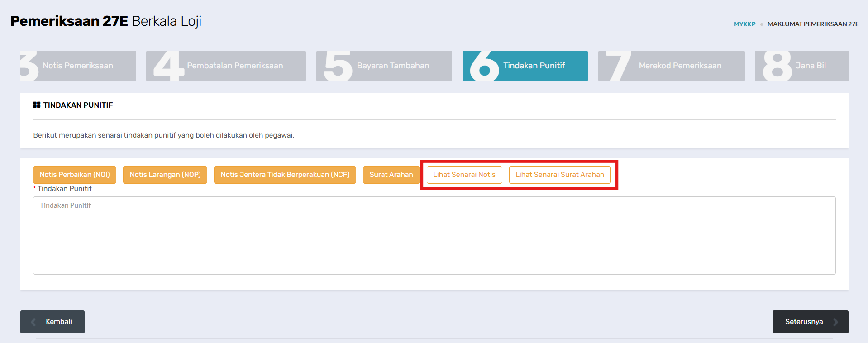Viewport: 868px width, 343px height.
Task: Click the large number 8 step icon
Action: click(777, 66)
